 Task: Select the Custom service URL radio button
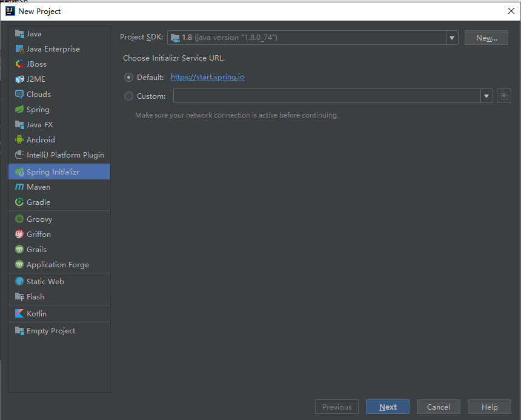pos(128,96)
